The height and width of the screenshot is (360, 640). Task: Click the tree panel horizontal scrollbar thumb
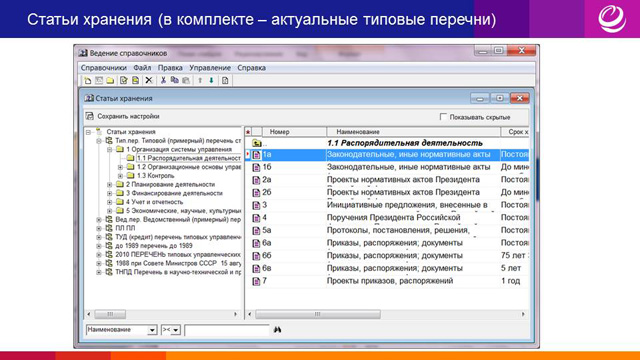pyautogui.click(x=110, y=314)
